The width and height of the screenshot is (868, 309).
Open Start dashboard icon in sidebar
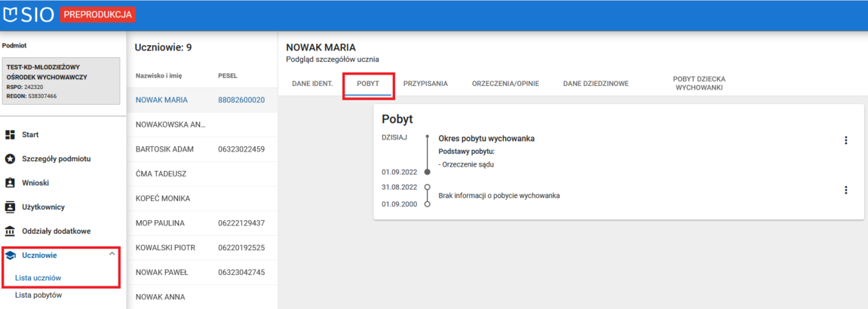[x=9, y=134]
